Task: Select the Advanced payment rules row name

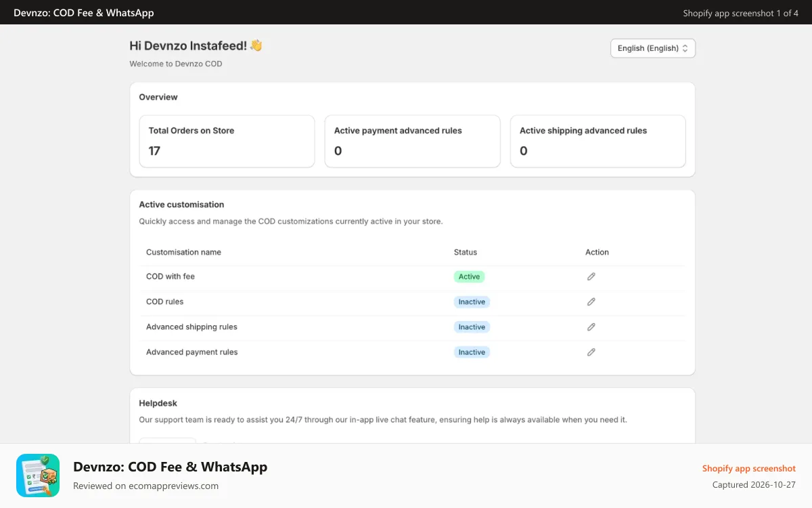Action: 192,352
